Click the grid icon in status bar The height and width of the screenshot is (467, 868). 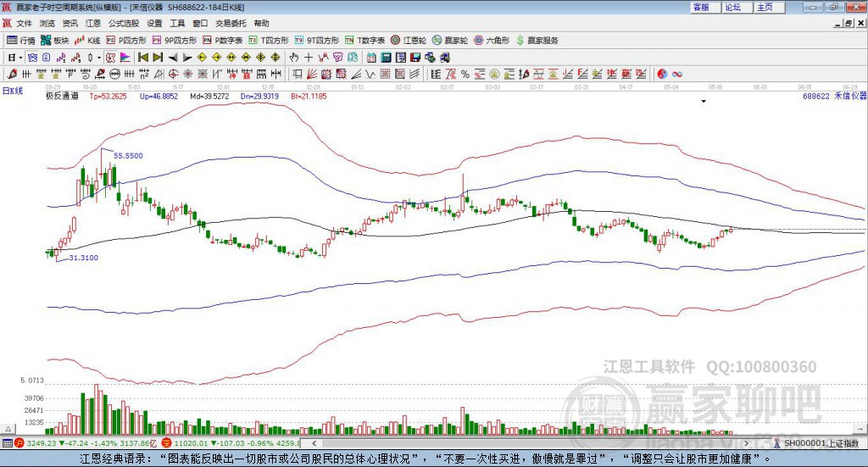[7, 443]
